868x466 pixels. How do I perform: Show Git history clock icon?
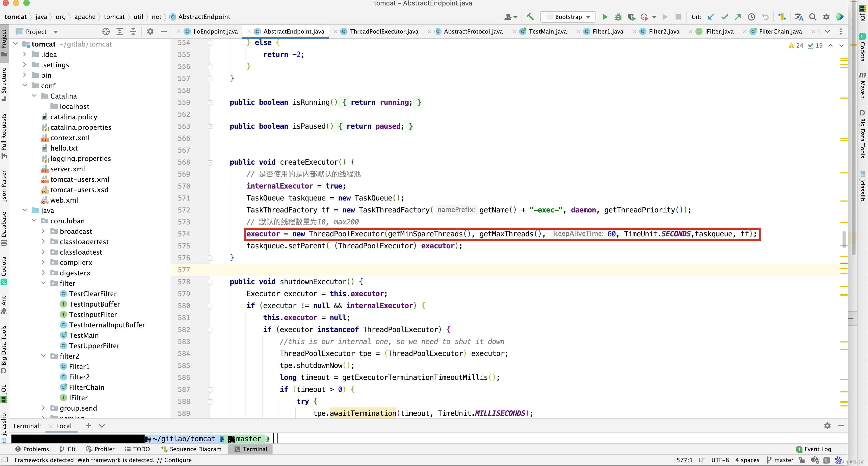[752, 17]
